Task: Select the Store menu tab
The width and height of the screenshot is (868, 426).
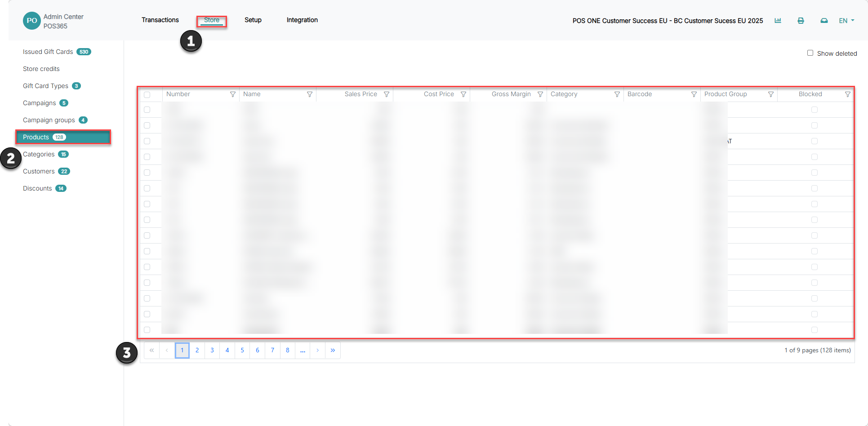Action: coord(212,20)
